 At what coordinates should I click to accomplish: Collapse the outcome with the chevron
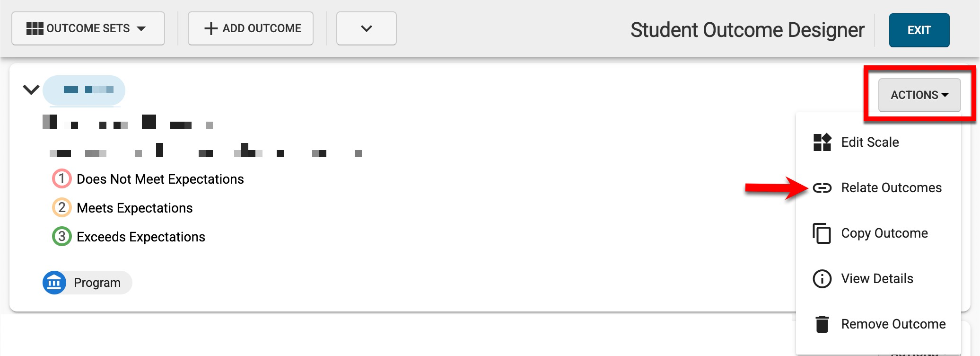[x=31, y=89]
